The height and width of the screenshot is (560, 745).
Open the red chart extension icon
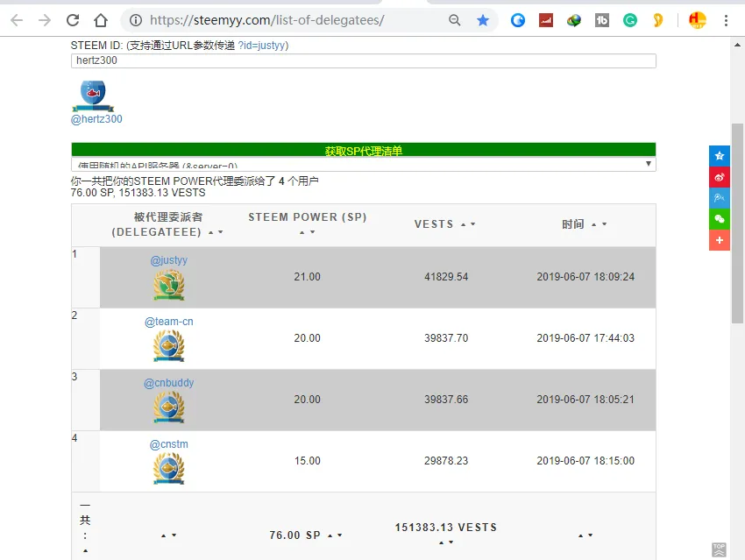(x=546, y=20)
